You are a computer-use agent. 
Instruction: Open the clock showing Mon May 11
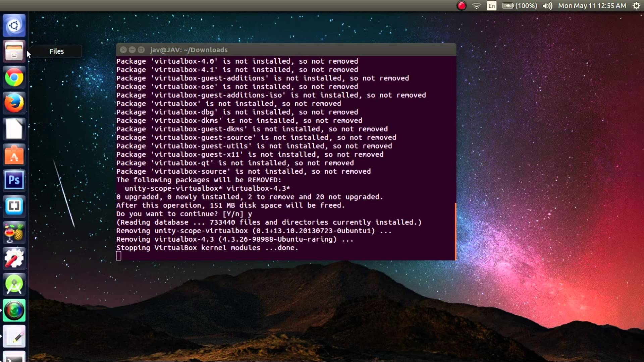[x=591, y=6]
